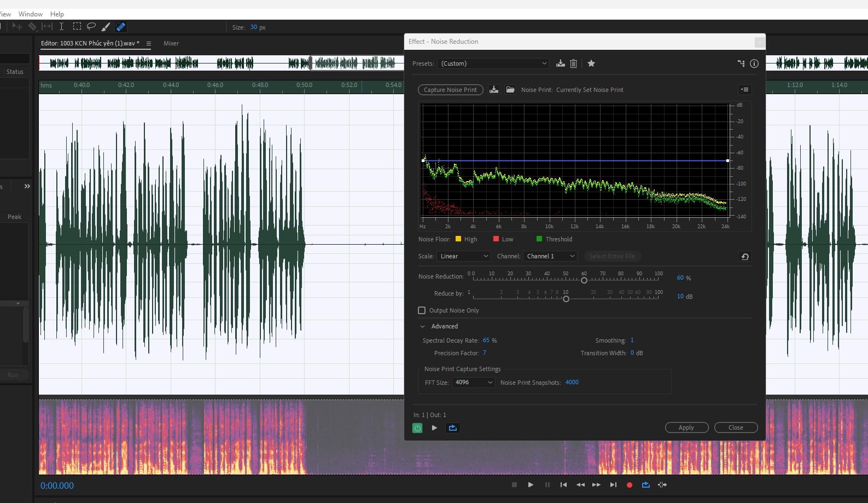The width and height of the screenshot is (868, 503).
Task: Toggle loop preview playback in effect dialog
Action: (x=453, y=428)
